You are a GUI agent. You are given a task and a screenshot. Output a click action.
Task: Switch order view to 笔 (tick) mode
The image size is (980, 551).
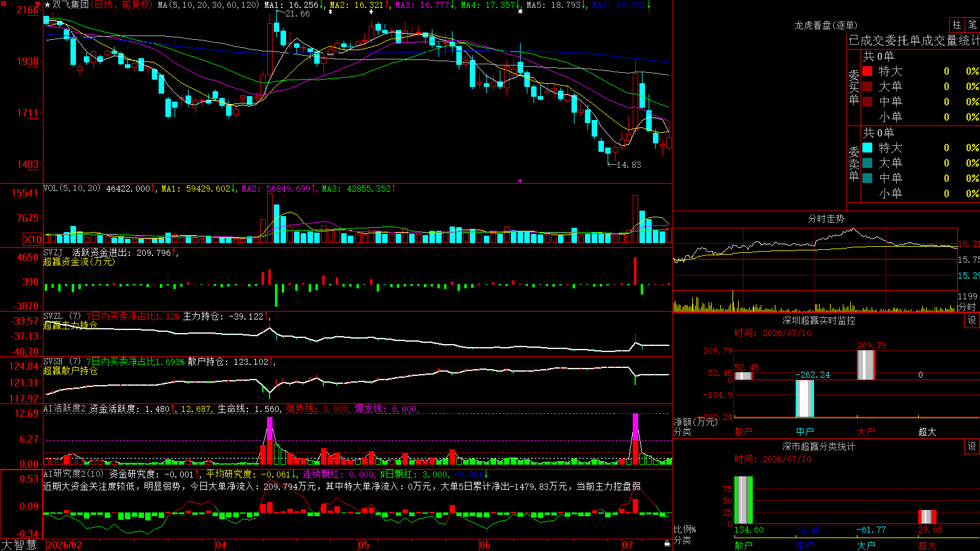972,25
